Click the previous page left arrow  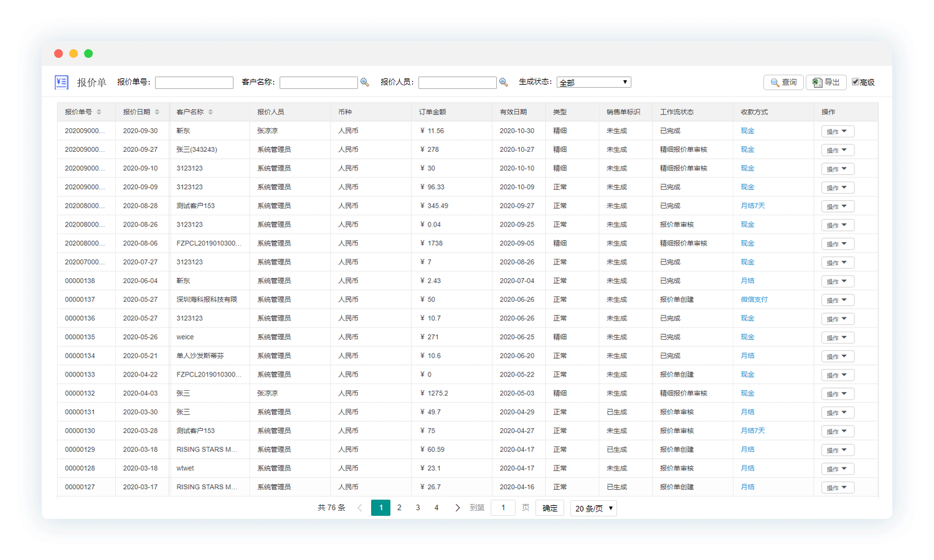tap(360, 508)
